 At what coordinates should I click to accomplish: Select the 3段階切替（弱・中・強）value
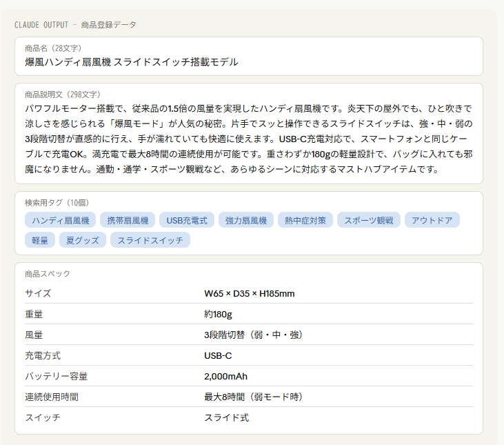tap(253, 335)
